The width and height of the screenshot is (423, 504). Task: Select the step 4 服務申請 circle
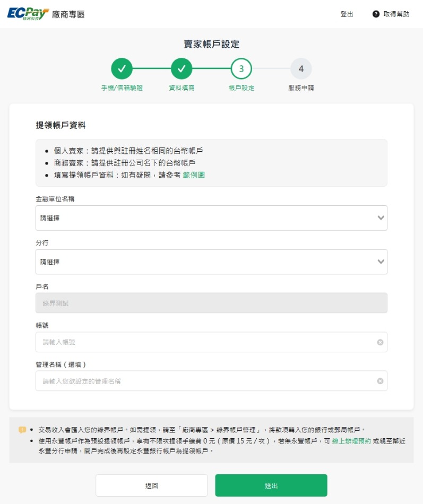click(x=301, y=68)
